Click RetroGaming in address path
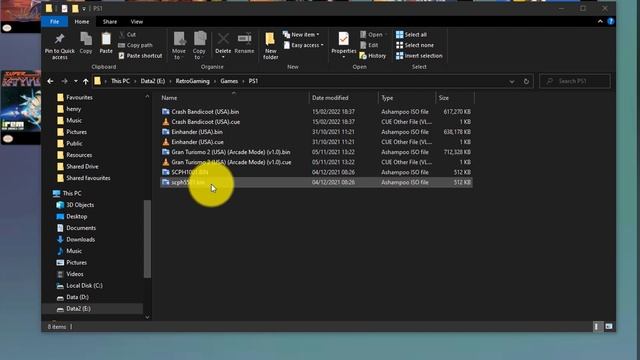The image size is (640, 360). tap(193, 81)
